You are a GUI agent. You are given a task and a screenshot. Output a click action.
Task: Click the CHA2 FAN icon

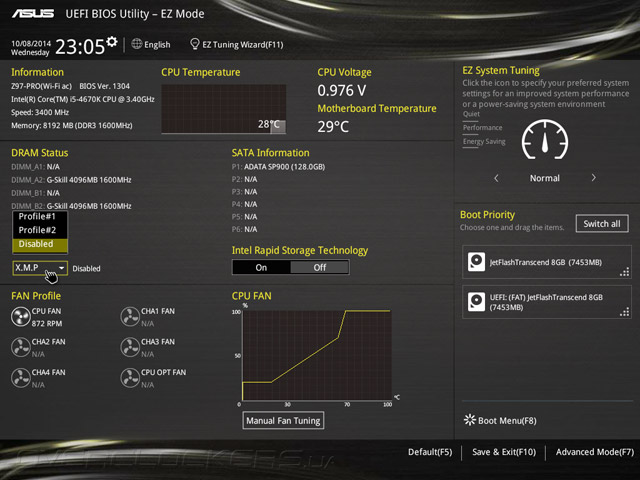(x=20, y=347)
